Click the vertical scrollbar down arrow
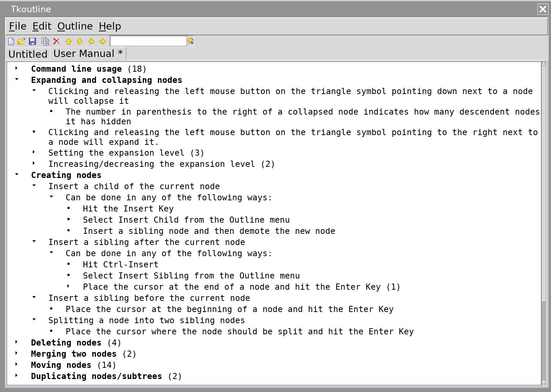551x392 pixels. 544,383
